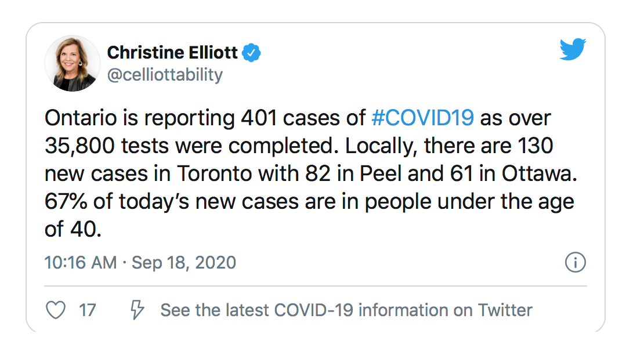The height and width of the screenshot is (355, 644).
Task: Open the #COVID19 hashtag link
Action: click(422, 118)
